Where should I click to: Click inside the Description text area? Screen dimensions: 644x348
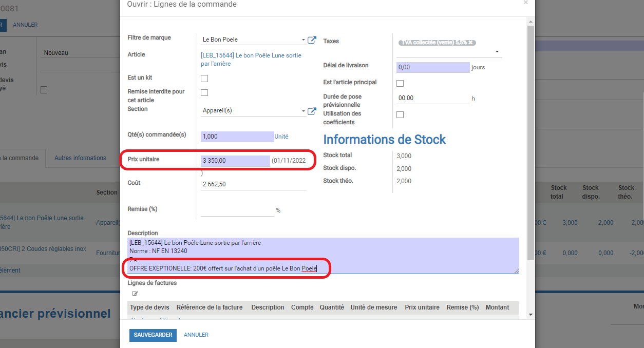point(323,256)
